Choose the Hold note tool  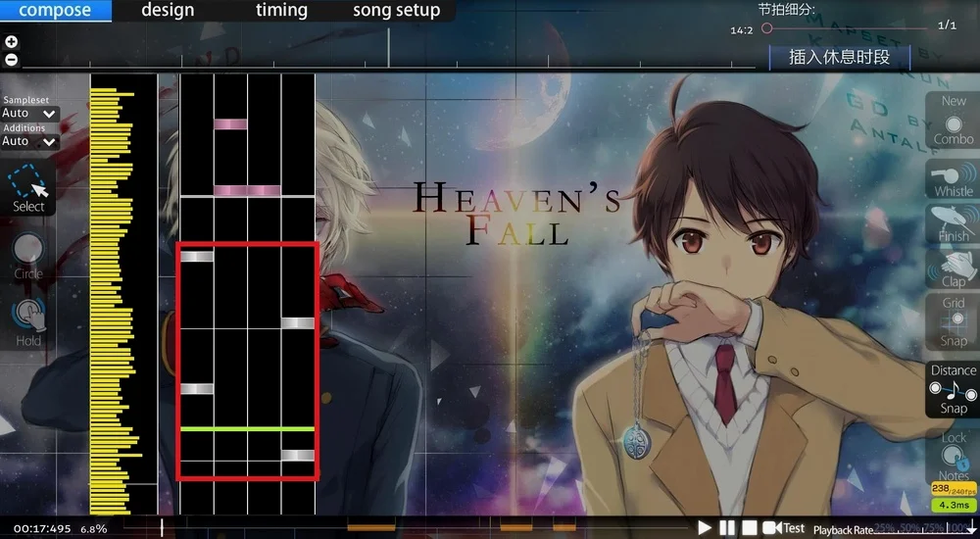tap(28, 322)
